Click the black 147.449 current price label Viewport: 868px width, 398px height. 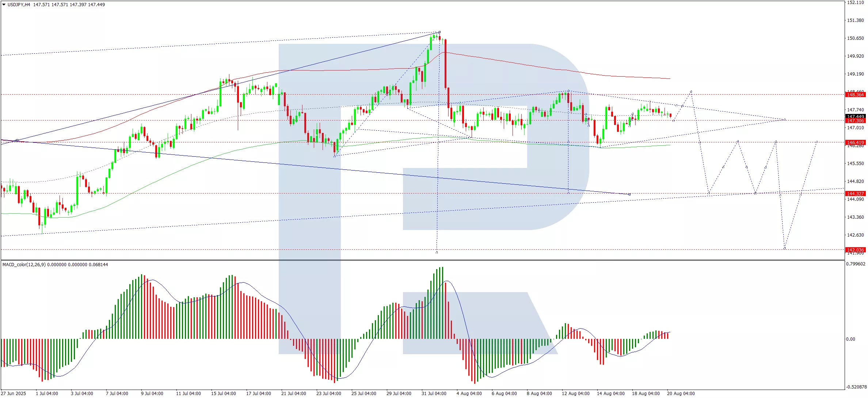(855, 116)
